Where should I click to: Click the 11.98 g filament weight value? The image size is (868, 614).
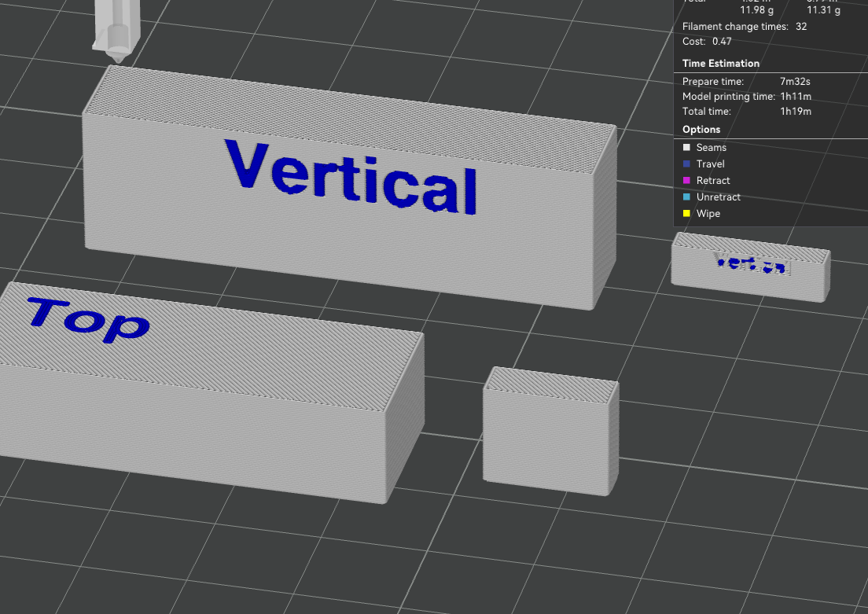[756, 10]
